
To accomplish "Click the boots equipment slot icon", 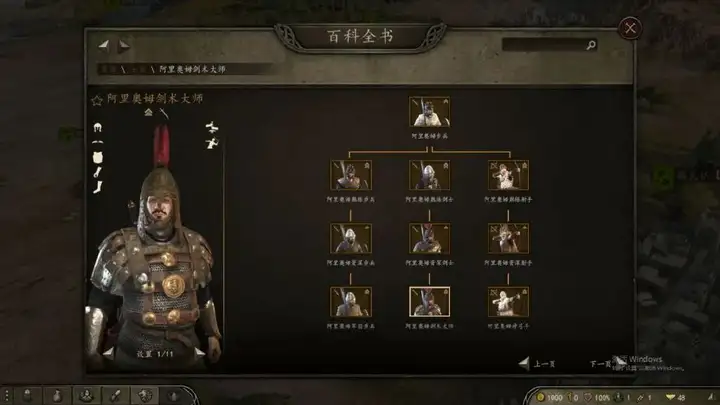I will coord(97,187).
